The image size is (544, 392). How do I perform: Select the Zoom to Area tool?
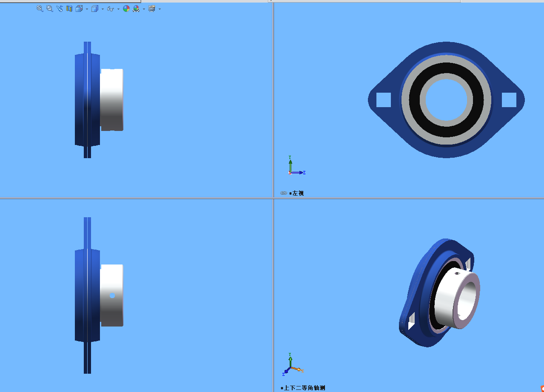50,9
